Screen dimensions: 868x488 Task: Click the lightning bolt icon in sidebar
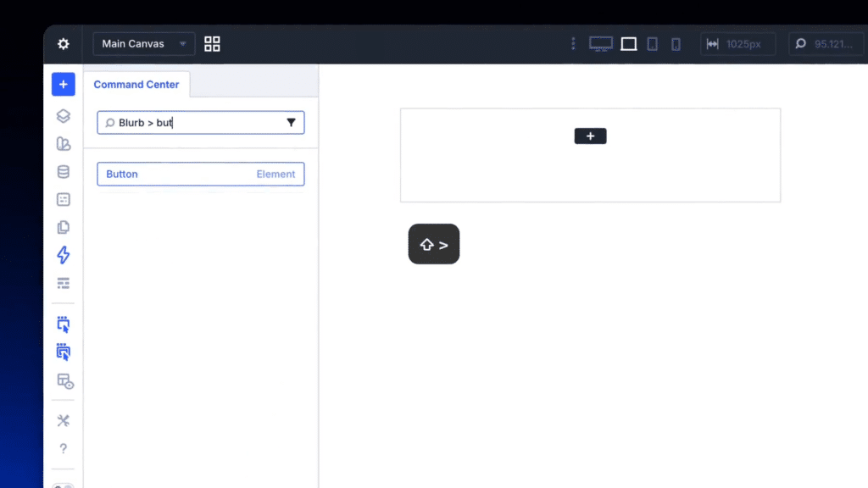[63, 255]
